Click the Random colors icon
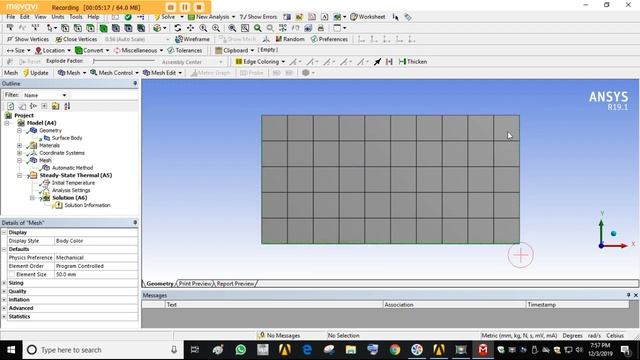 290,39
